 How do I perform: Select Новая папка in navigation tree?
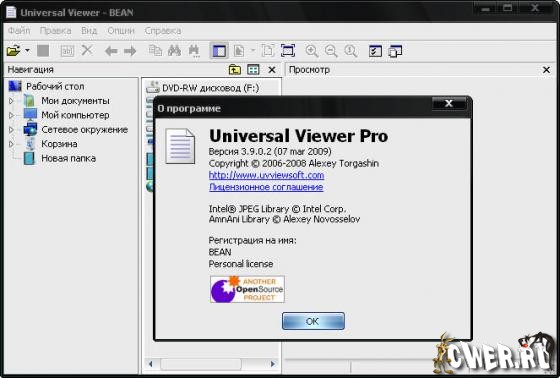69,158
